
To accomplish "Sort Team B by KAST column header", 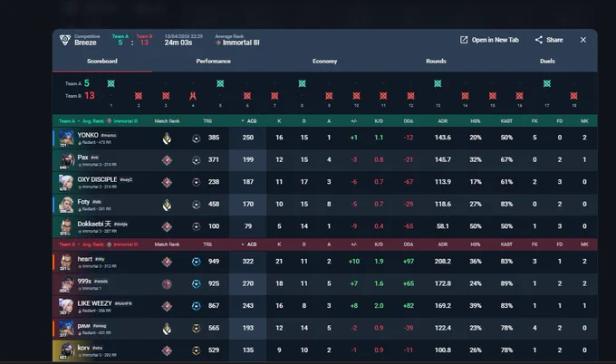I will (506, 244).
